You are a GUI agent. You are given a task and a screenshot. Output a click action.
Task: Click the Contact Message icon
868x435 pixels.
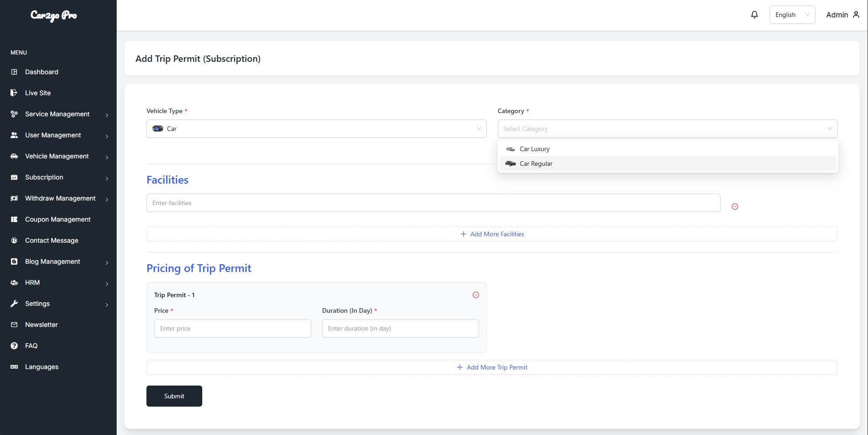pos(14,240)
